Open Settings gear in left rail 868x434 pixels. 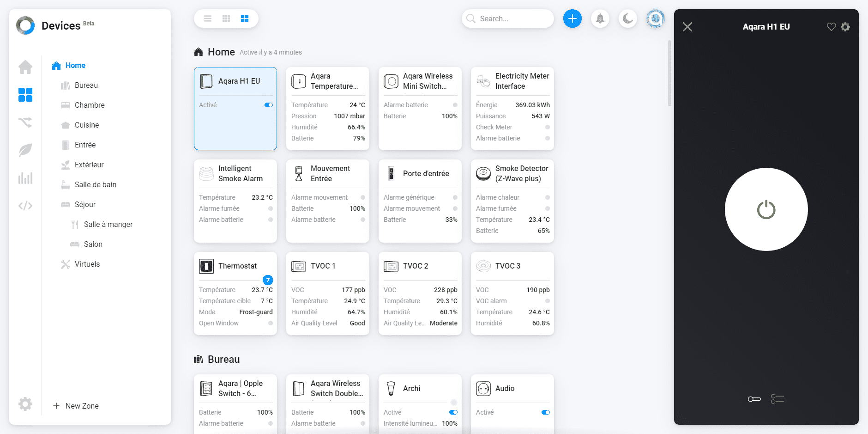(x=25, y=404)
